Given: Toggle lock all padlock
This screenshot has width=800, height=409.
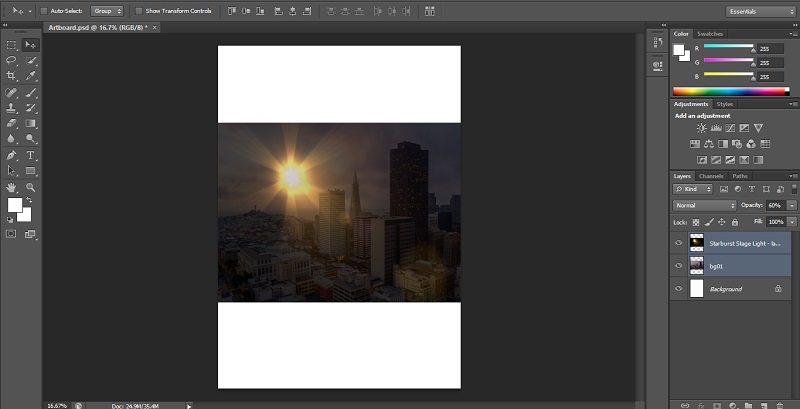Looking at the screenshot, I should coord(735,222).
